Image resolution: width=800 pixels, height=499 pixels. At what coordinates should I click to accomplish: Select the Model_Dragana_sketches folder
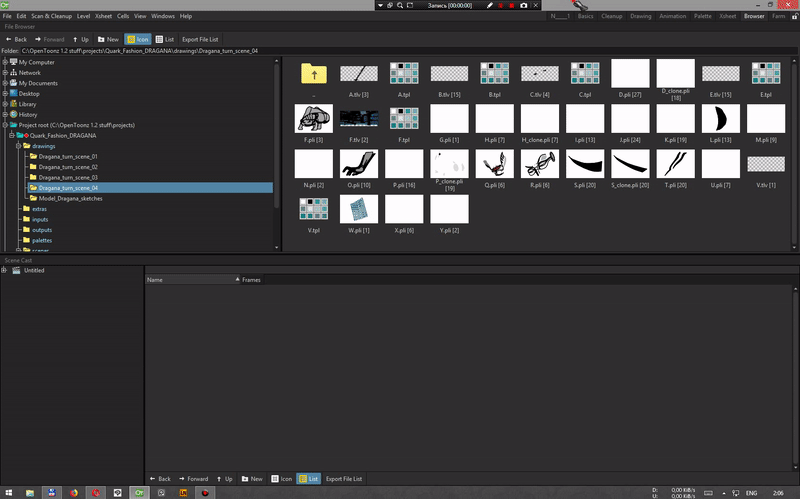pyautogui.click(x=70, y=198)
